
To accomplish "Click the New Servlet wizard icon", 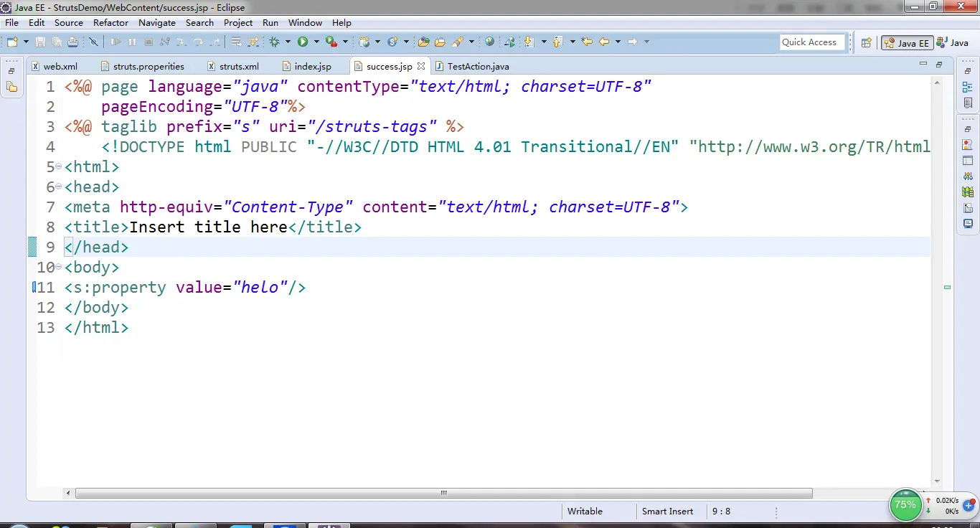I will pyautogui.click(x=392, y=42).
